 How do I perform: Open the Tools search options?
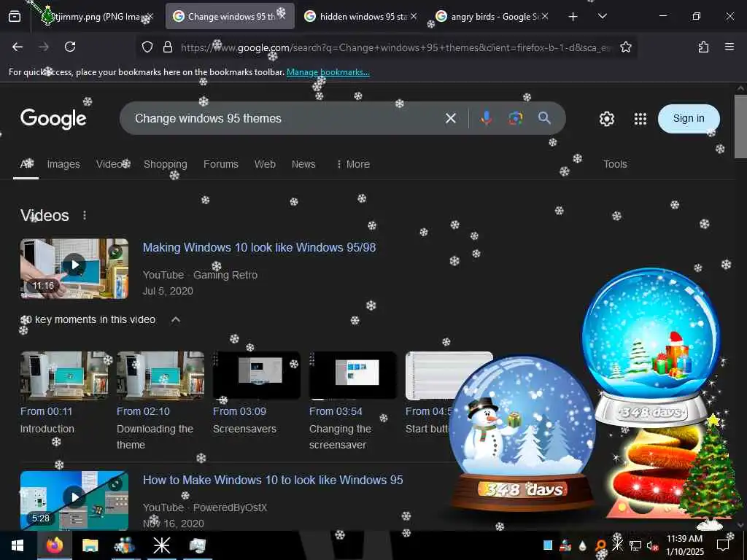(615, 164)
